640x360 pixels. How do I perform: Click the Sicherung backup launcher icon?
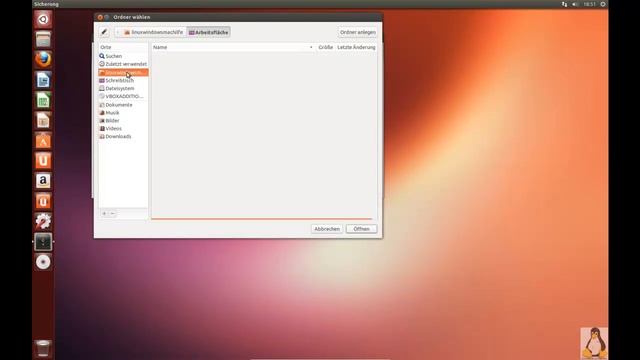[x=43, y=242]
